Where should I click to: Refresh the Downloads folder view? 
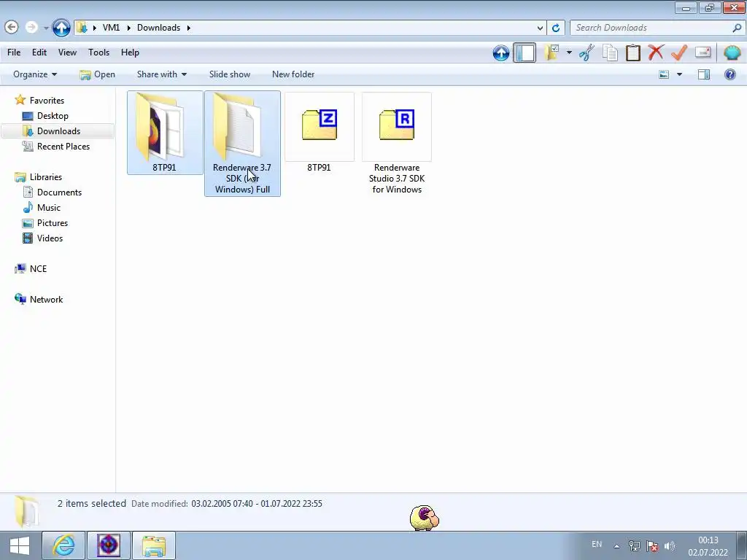pos(555,28)
